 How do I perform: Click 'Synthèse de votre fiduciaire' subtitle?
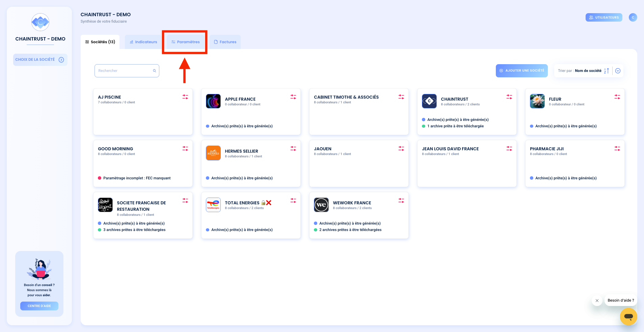pyautogui.click(x=104, y=21)
